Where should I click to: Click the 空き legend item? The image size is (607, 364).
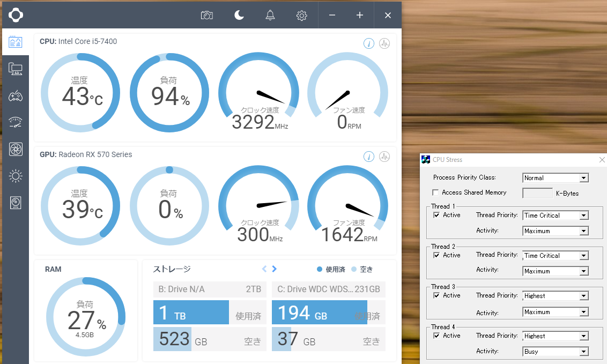362,269
